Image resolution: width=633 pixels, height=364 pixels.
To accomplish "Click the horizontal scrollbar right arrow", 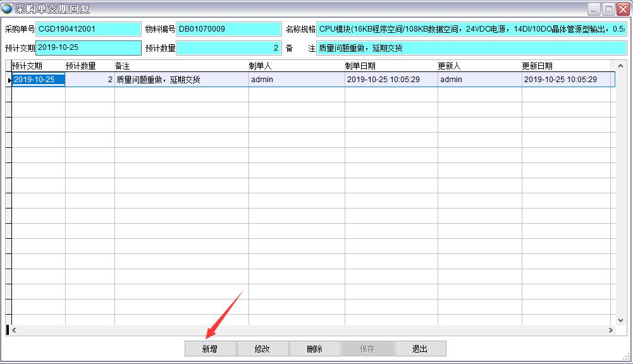I will click(x=611, y=331).
